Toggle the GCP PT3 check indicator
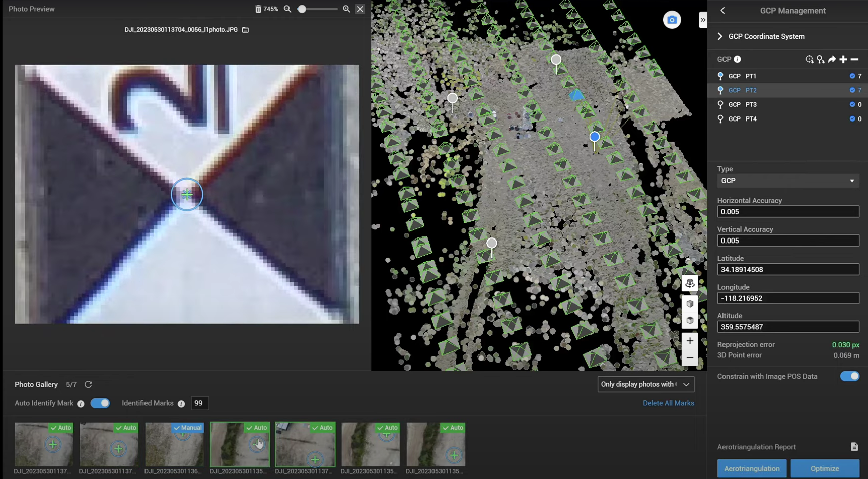 click(852, 105)
